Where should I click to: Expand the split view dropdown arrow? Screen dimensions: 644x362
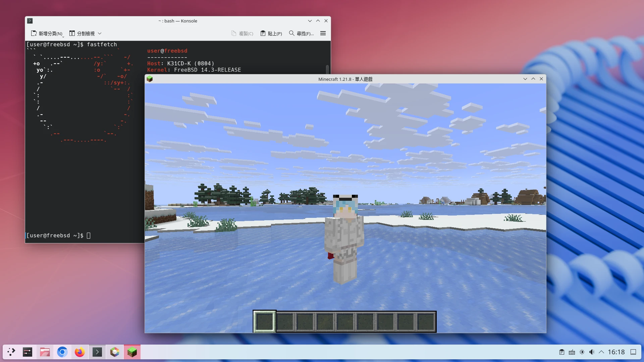[x=100, y=34]
